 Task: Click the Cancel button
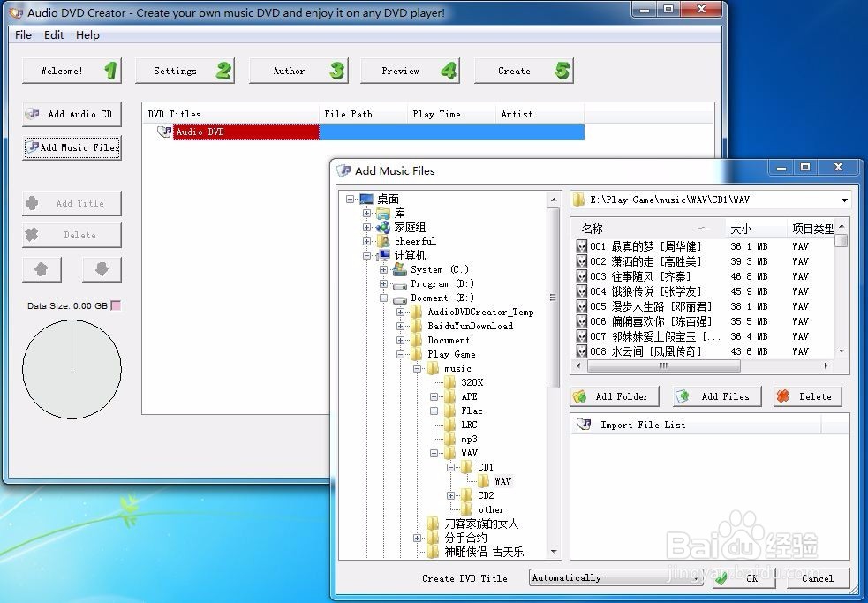point(818,578)
